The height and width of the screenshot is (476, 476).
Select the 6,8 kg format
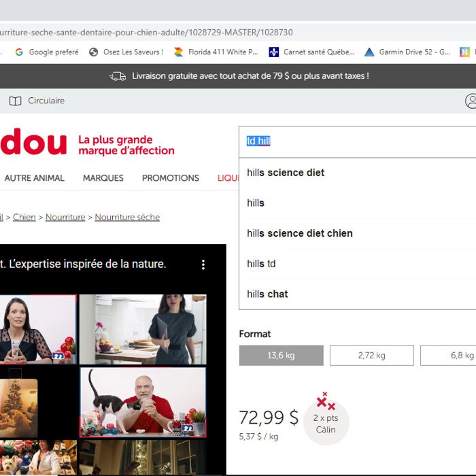pyautogui.click(x=448, y=356)
